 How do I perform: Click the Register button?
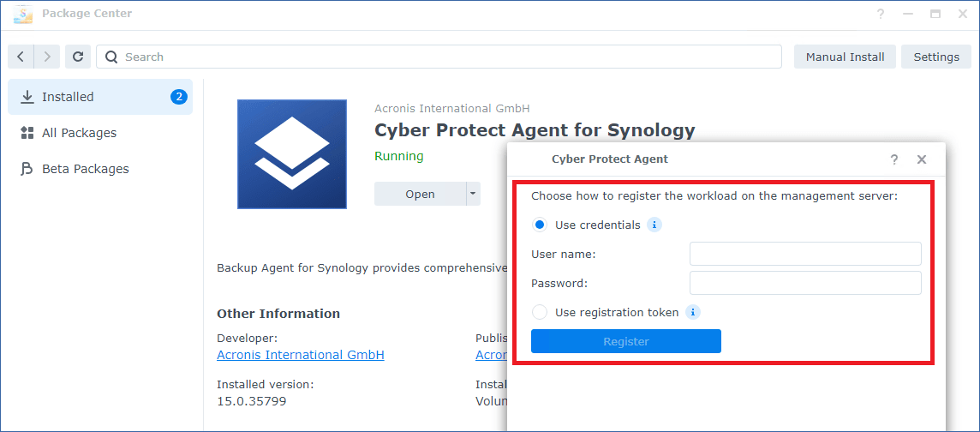pos(625,341)
